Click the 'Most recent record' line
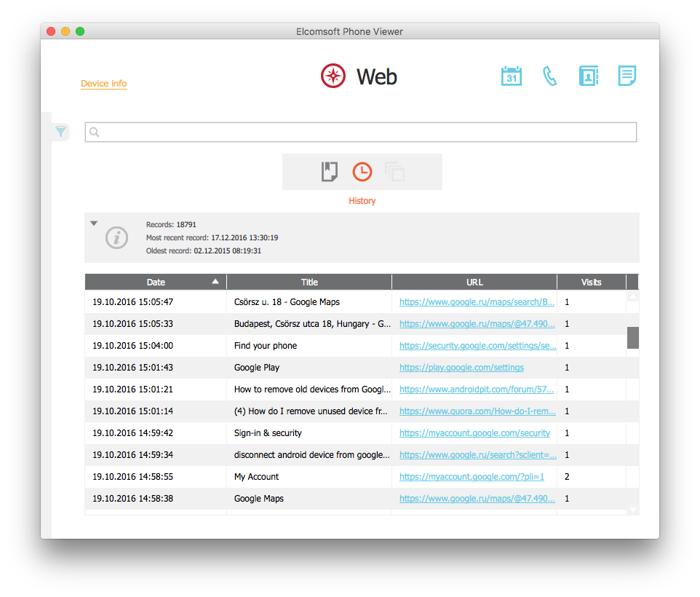This screenshot has width=700, height=597. point(212,237)
